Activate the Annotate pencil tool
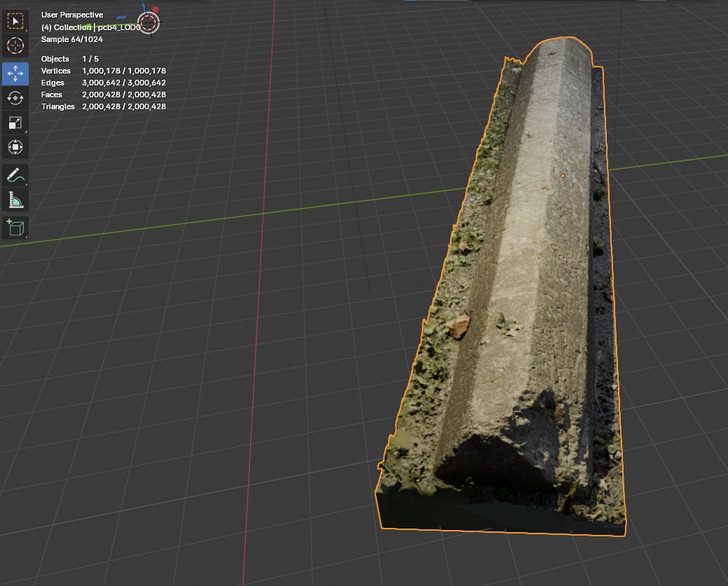This screenshot has width=728, height=586. click(x=15, y=176)
